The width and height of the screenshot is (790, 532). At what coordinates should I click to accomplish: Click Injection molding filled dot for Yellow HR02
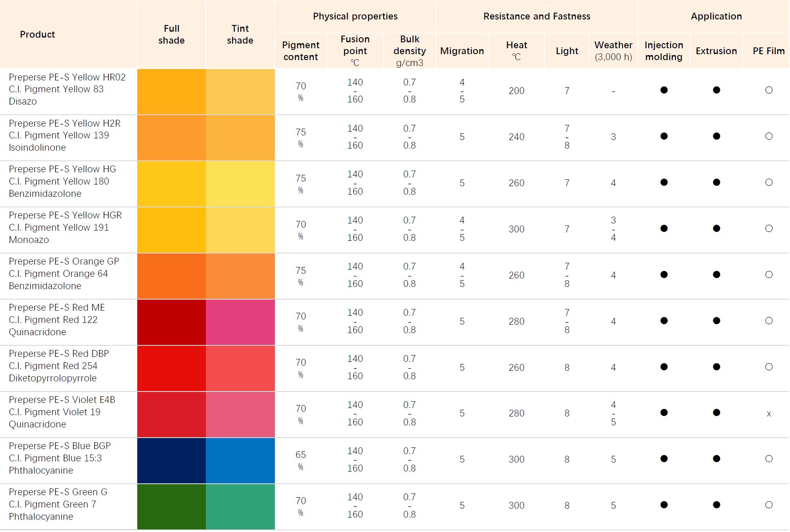664,90
